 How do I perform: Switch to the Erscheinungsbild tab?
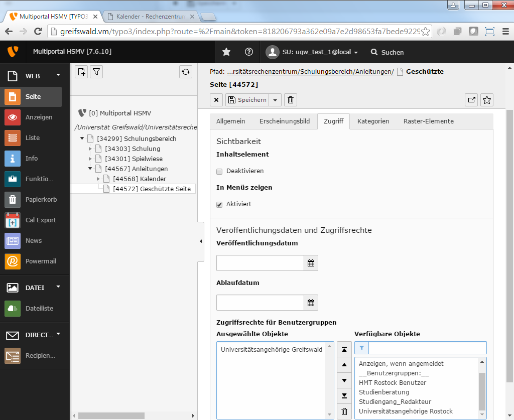pyautogui.click(x=284, y=121)
